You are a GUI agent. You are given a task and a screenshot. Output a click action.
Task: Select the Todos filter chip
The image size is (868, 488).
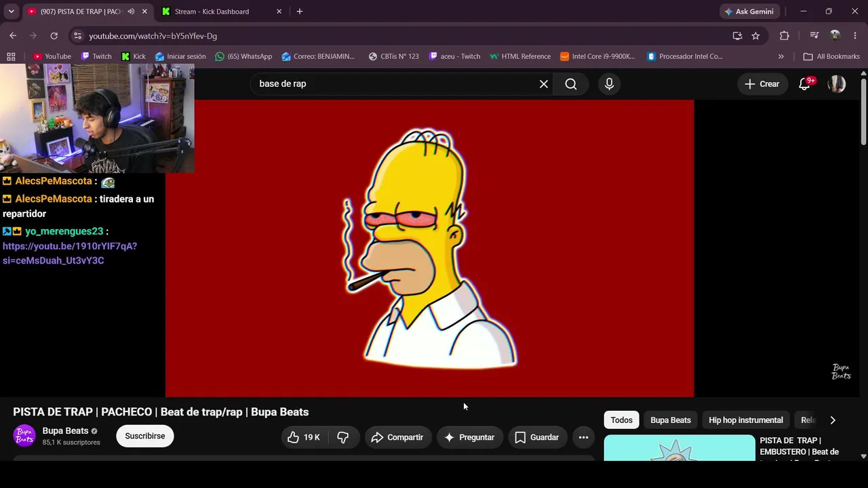pos(621,420)
